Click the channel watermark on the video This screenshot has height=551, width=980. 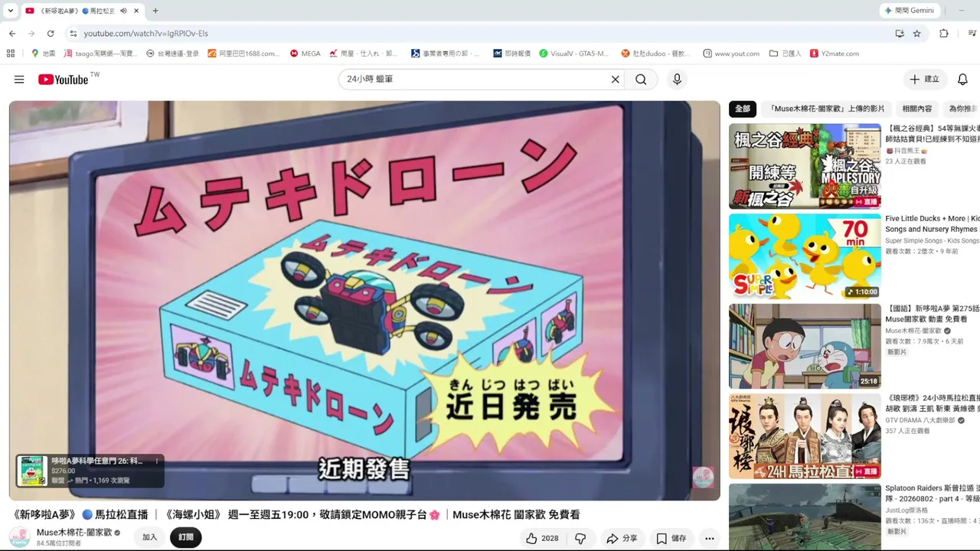703,478
